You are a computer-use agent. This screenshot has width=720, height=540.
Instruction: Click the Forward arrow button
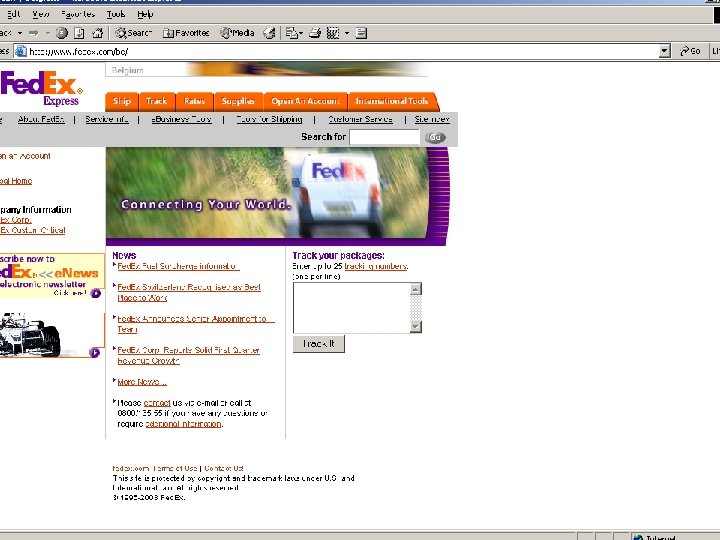[x=34, y=33]
